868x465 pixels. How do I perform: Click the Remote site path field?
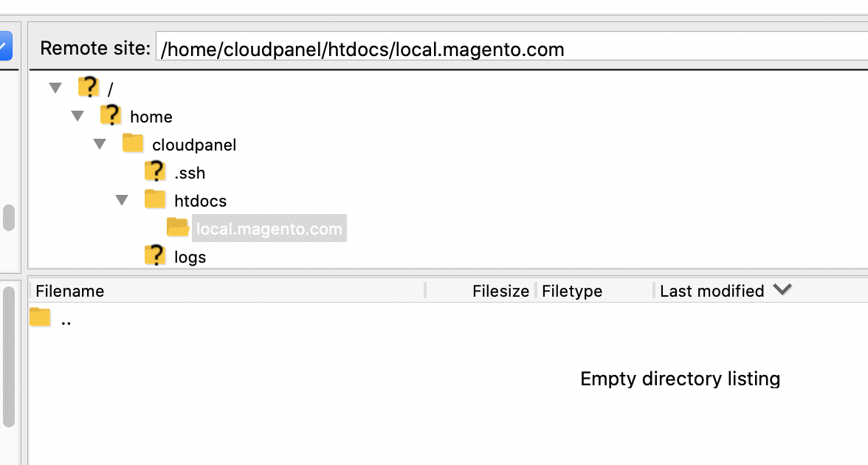point(509,49)
